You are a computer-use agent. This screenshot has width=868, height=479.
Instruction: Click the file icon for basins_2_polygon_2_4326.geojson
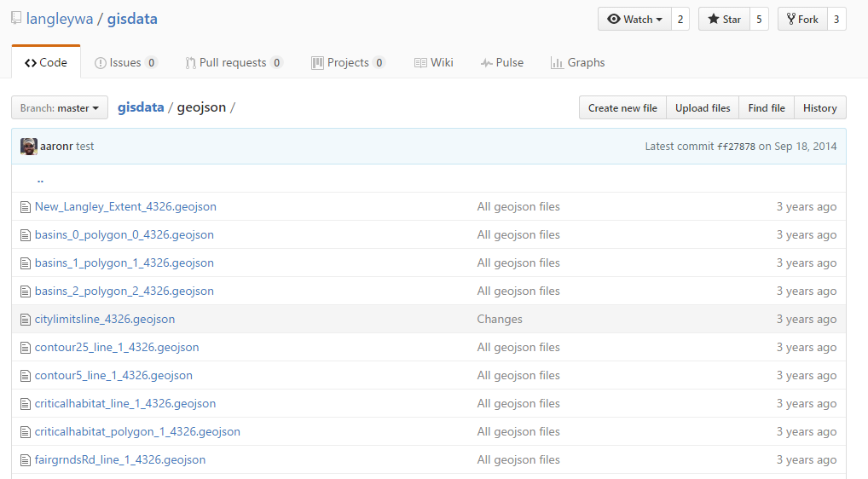(26, 292)
